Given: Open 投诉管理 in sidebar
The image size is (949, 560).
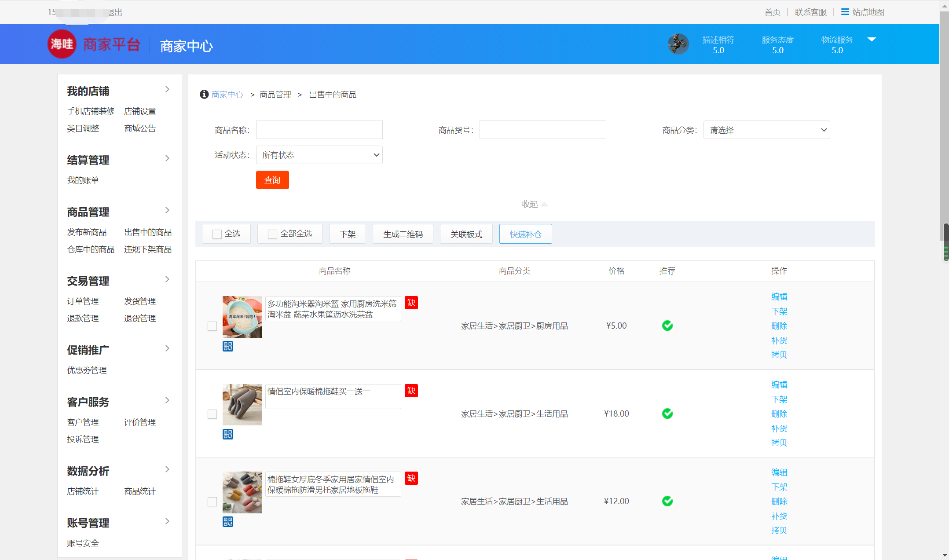Looking at the screenshot, I should (83, 439).
